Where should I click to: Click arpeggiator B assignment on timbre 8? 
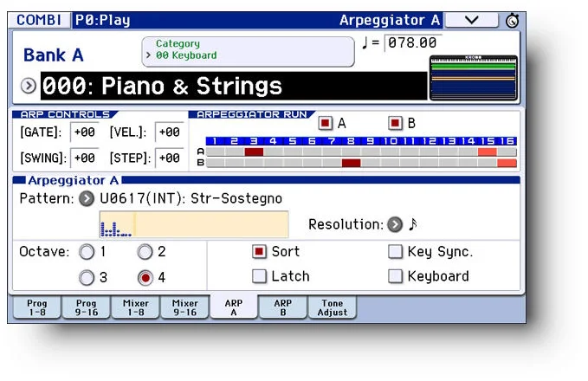click(351, 163)
